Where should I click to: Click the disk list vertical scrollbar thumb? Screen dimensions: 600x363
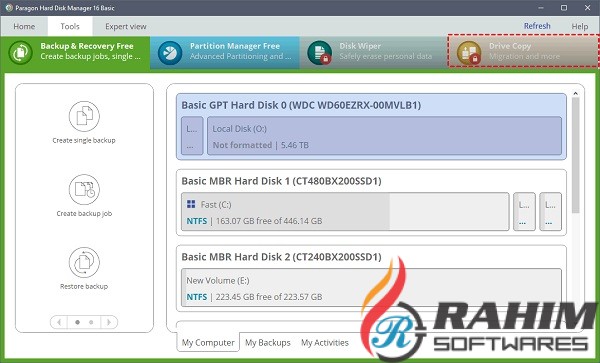point(576,155)
